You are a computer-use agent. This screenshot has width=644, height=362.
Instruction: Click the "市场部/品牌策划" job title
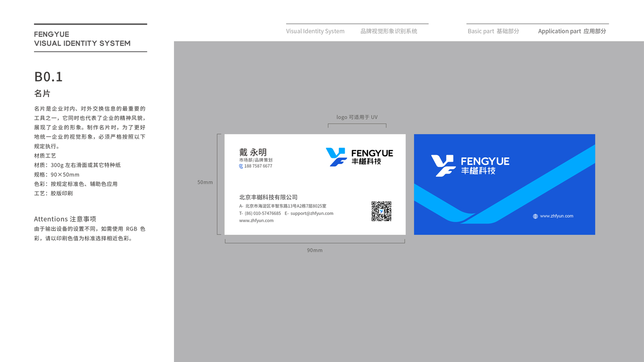pyautogui.click(x=256, y=160)
